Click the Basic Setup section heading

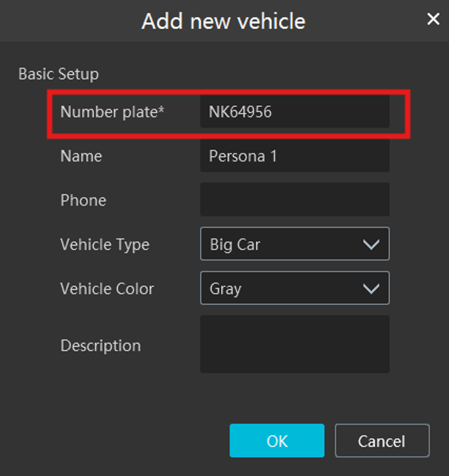pos(58,74)
